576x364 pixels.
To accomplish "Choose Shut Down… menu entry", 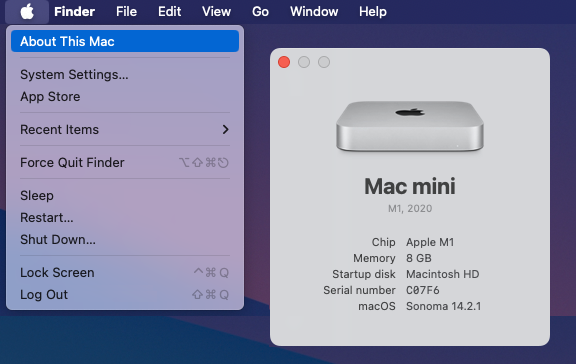I will (125, 240).
